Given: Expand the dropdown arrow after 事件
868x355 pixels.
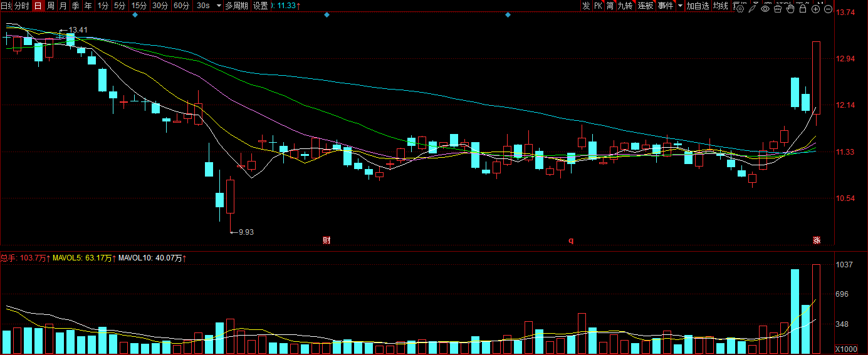Looking at the screenshot, I should coord(681,6).
